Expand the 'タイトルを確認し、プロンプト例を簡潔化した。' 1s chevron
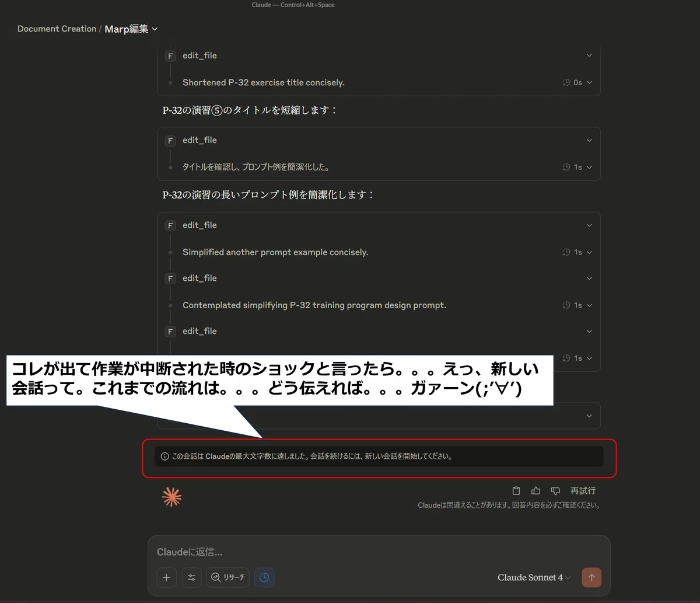Image resolution: width=700 pixels, height=603 pixels. tap(589, 167)
